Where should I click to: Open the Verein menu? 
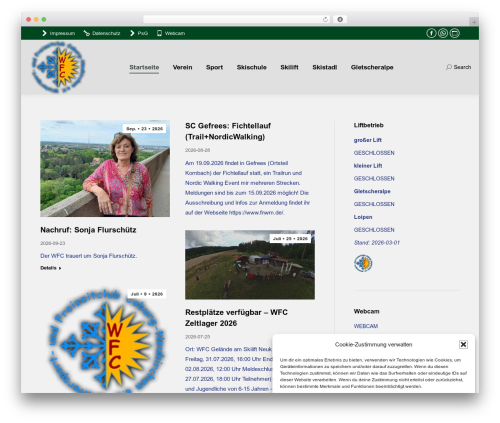click(x=182, y=67)
